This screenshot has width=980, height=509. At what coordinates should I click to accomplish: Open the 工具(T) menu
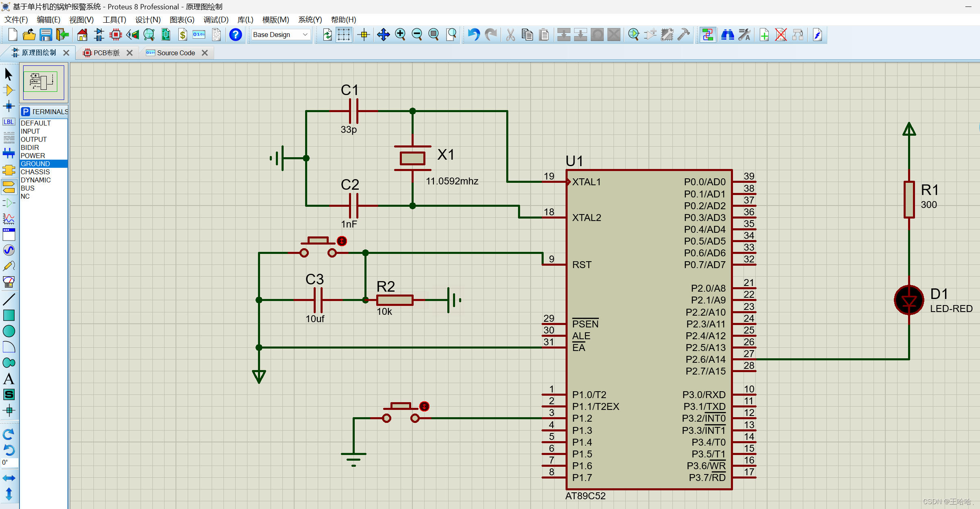[114, 19]
